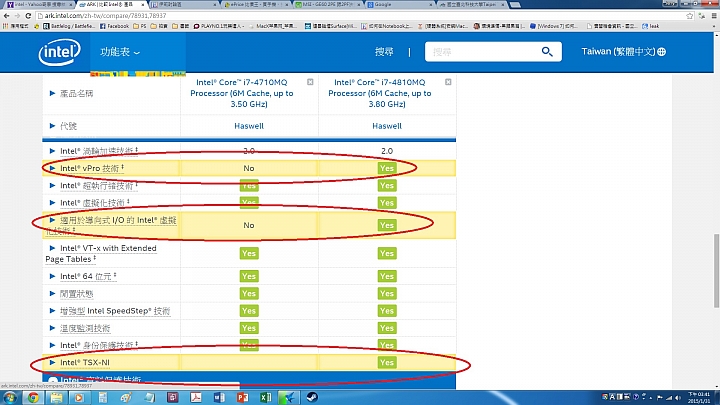Open the Core i7-4810MQ processor link
720x405 pixels.
(x=380, y=93)
